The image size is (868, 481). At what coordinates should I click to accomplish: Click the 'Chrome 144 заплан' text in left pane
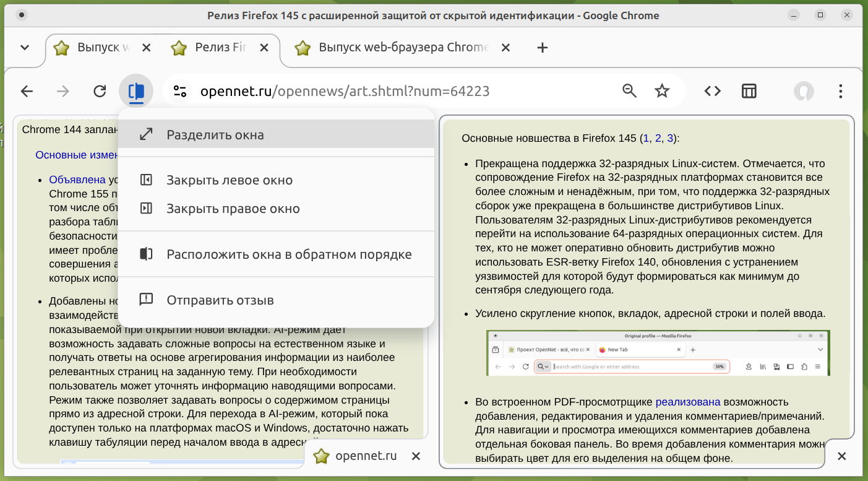tap(69, 129)
